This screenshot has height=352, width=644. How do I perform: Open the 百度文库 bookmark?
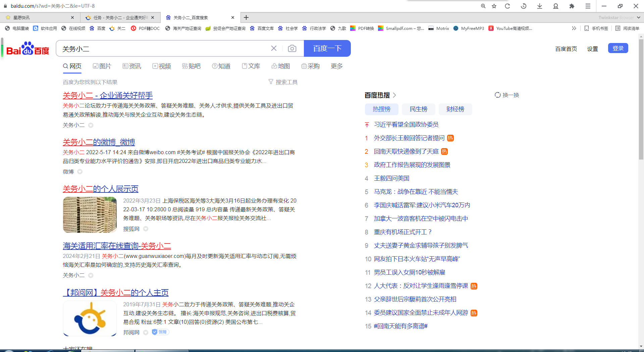pos(262,28)
